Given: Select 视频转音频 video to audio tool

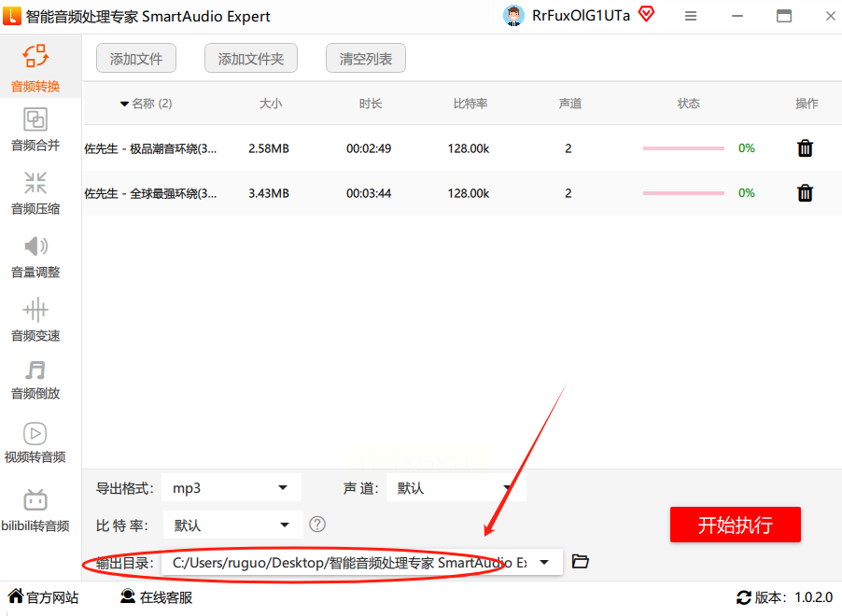Looking at the screenshot, I should (x=35, y=442).
